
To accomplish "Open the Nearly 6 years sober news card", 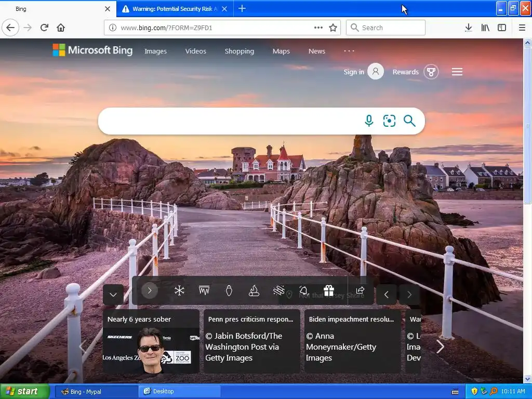I will [151, 341].
